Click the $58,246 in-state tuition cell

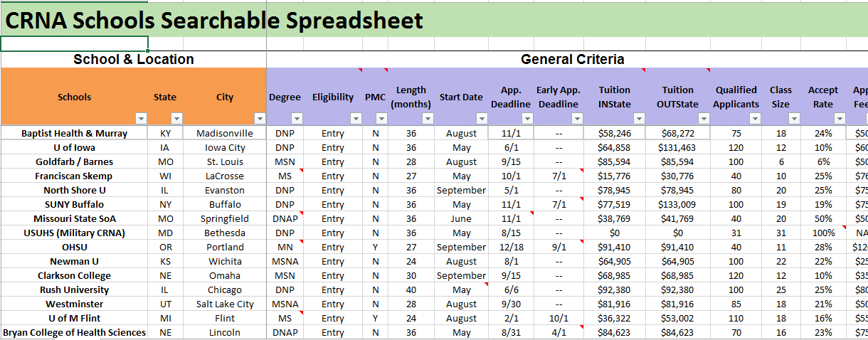click(x=615, y=133)
